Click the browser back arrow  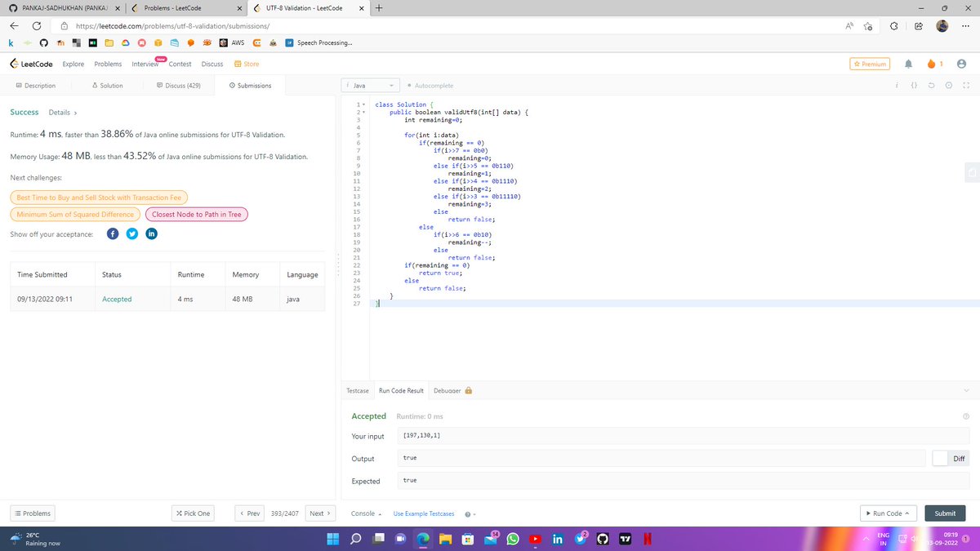pos(14,25)
